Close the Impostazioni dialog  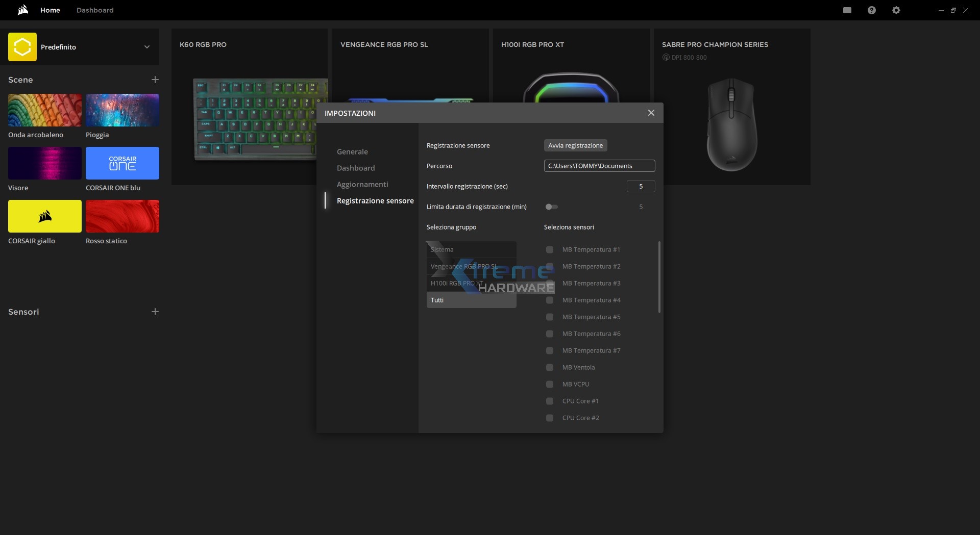651,113
